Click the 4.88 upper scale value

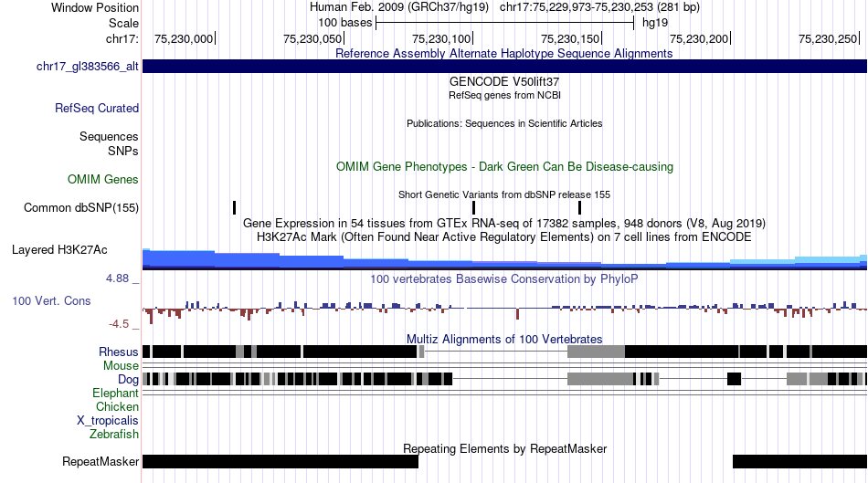(117, 278)
